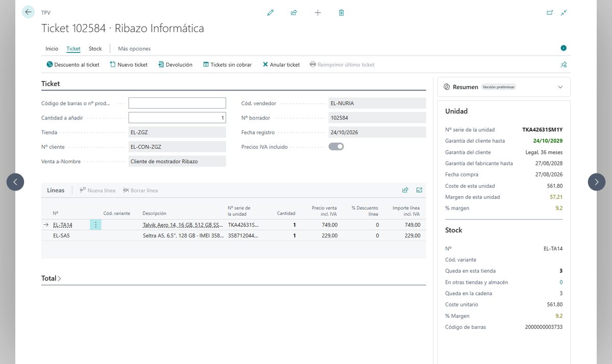The height and width of the screenshot is (364, 612).
Task: Click the Devolución action
Action: [x=175, y=65]
